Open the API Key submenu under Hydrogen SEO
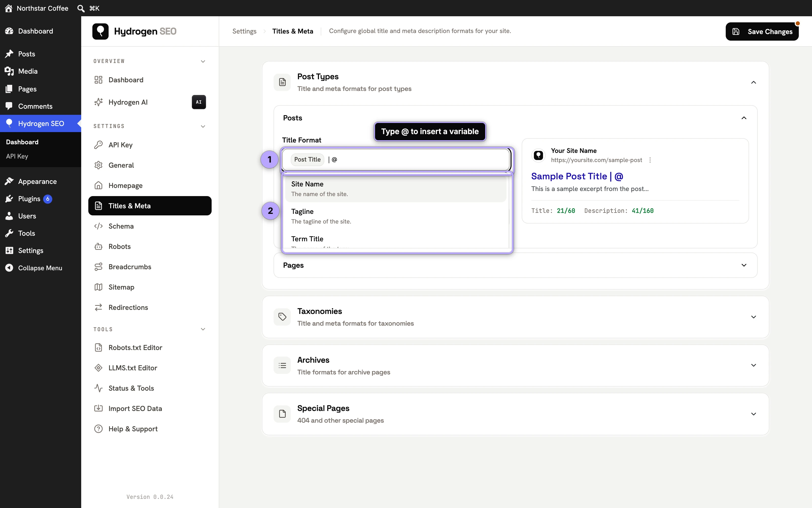The image size is (812, 508). point(17,156)
